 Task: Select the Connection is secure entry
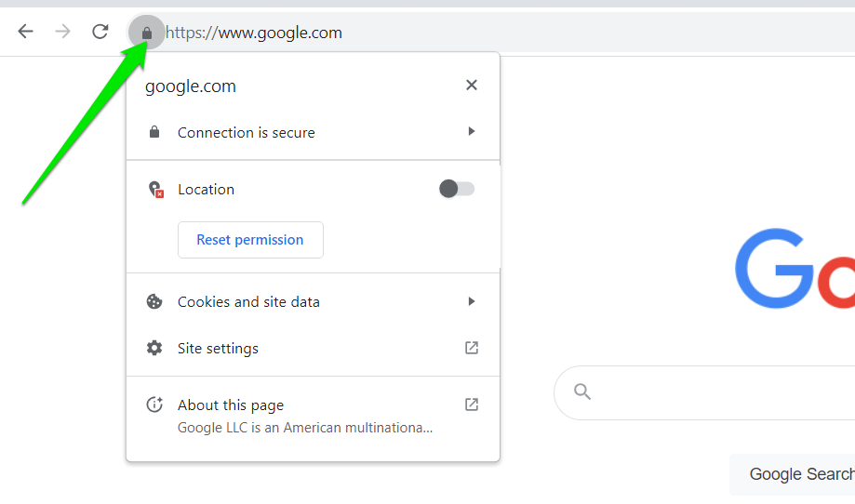click(x=247, y=132)
